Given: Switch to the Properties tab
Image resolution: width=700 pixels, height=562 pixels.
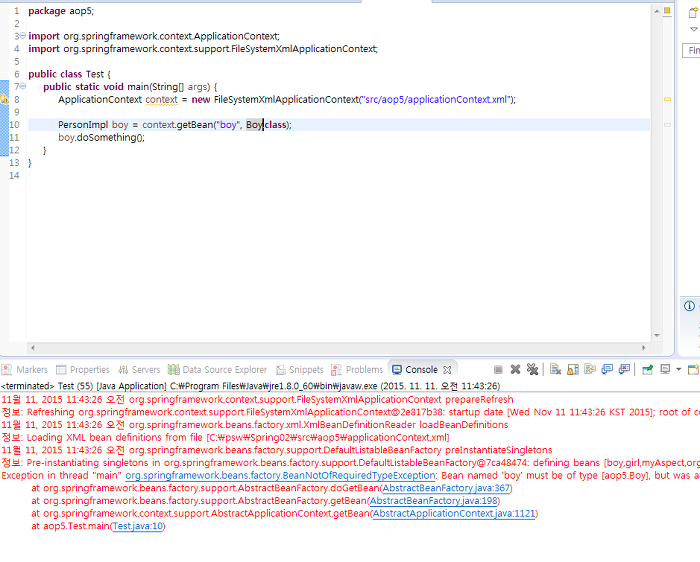Looking at the screenshot, I should [83, 370].
